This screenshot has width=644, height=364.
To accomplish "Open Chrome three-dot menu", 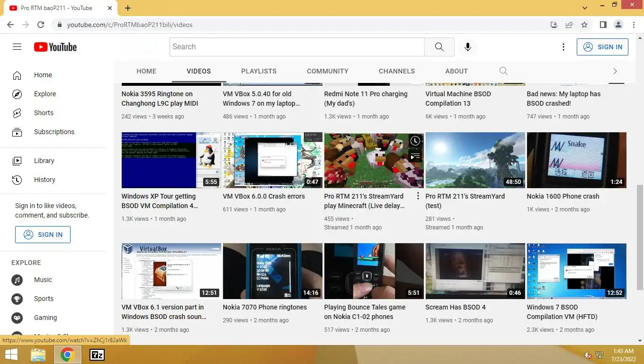I will coord(634,25).
